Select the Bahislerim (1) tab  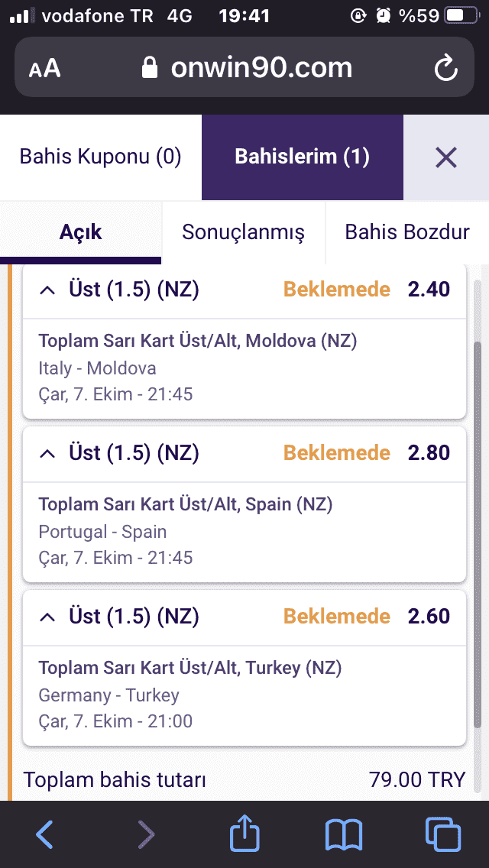click(303, 157)
